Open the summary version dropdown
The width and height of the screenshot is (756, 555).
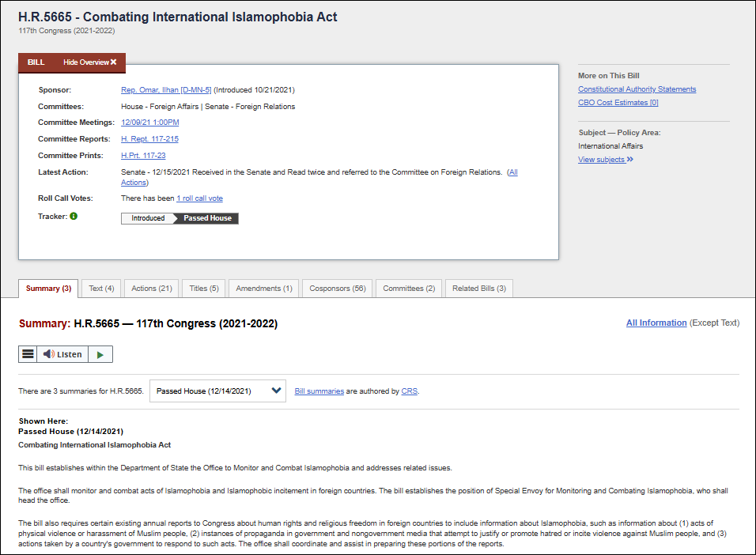point(217,391)
